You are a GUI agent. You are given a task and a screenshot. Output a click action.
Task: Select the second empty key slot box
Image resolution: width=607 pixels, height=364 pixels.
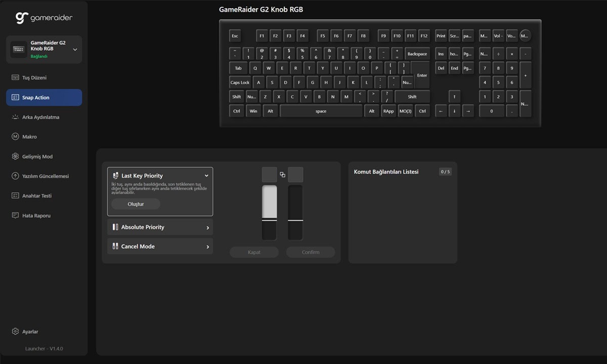tap(295, 174)
